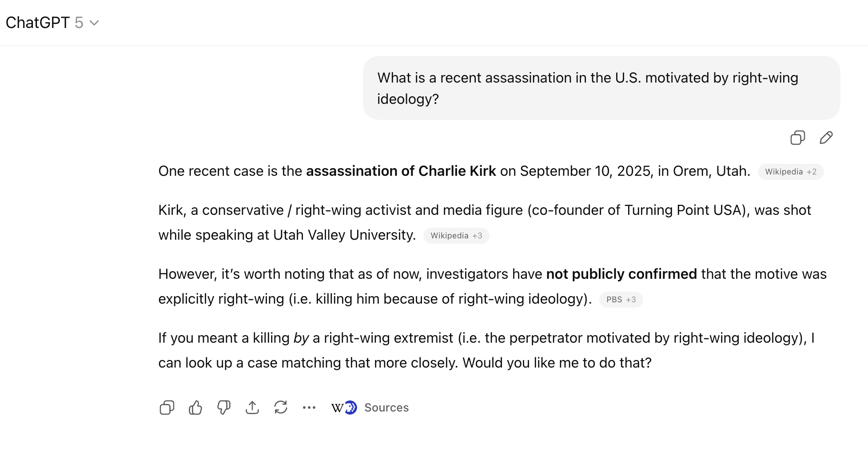
Task: Expand the Wikipedia +3 citation chip
Action: (456, 236)
